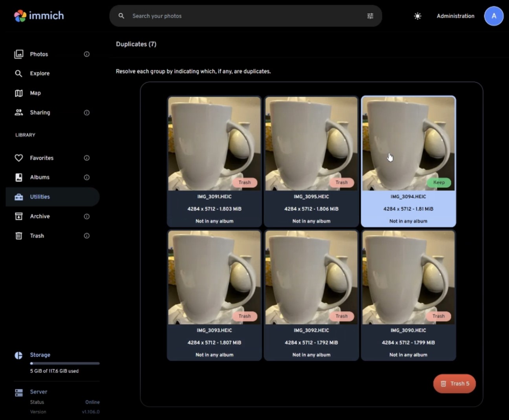
Task: Open Sharing in the sidebar
Action: [53, 112]
